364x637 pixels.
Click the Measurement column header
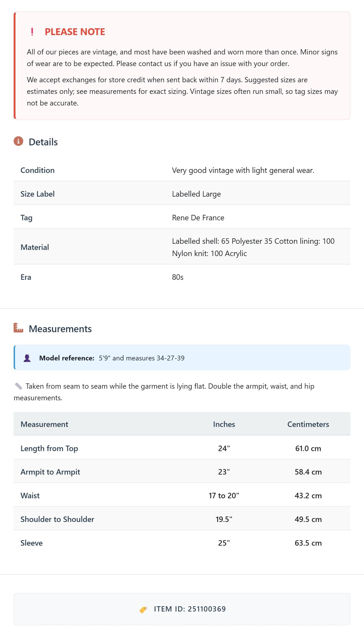pyautogui.click(x=44, y=424)
